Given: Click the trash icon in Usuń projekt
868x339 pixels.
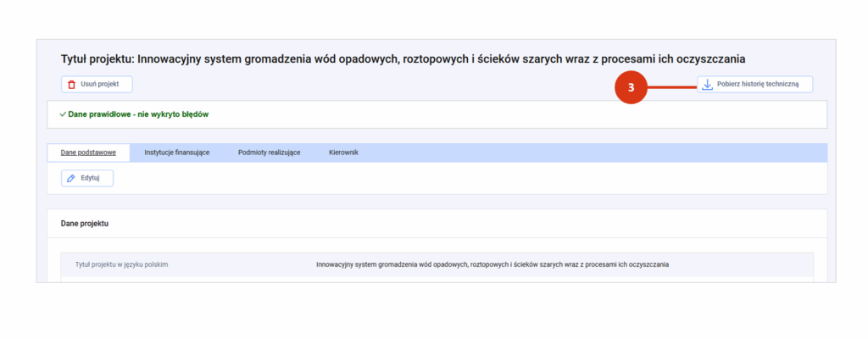Looking at the screenshot, I should [72, 85].
